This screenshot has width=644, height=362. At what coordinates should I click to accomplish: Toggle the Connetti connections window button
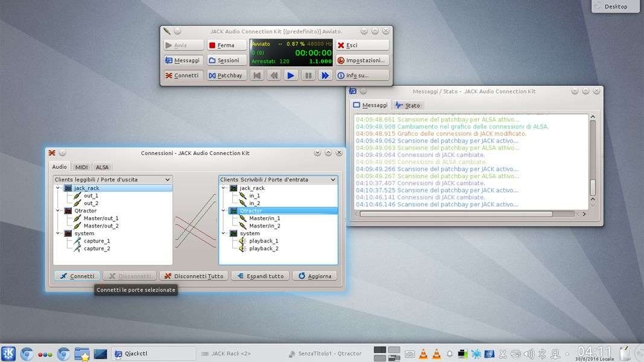coord(183,75)
